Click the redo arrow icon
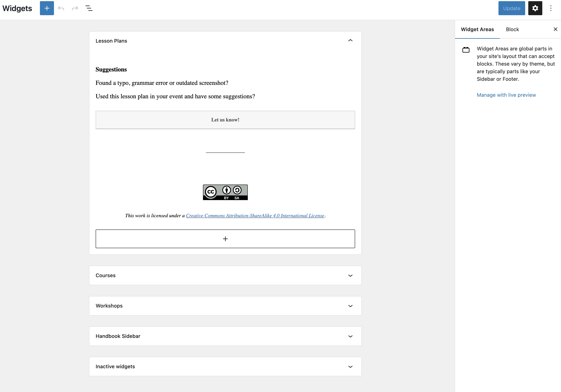Screen dimensions: 561x392 (75, 8)
